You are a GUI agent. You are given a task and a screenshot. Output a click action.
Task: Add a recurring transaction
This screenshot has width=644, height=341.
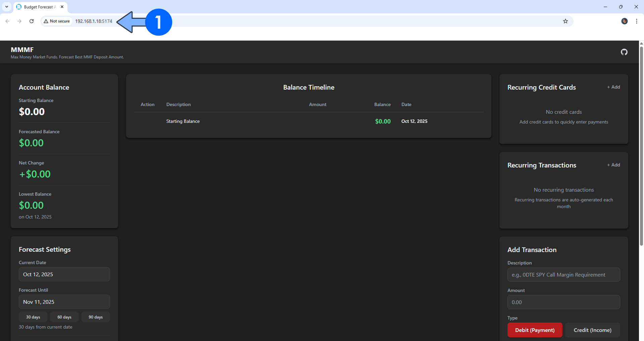coord(613,165)
